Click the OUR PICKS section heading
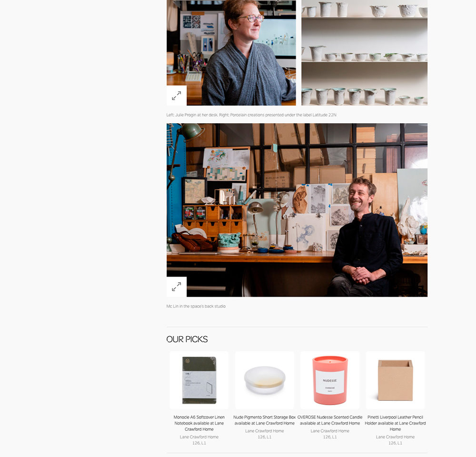The image size is (476, 457). pyautogui.click(x=187, y=339)
